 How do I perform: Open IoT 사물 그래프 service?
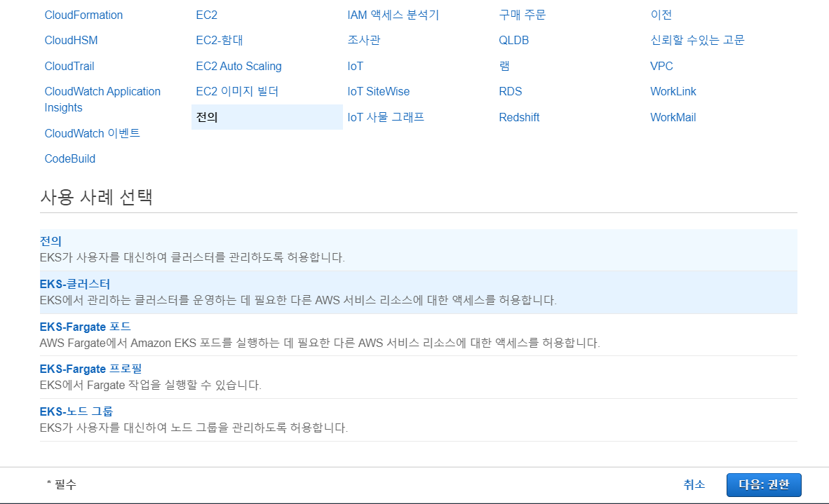(386, 117)
